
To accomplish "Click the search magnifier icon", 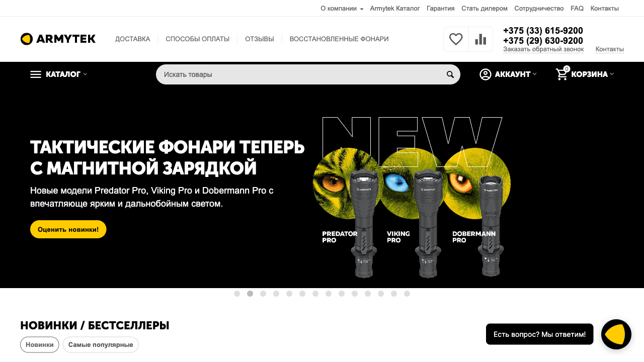I will tap(450, 74).
